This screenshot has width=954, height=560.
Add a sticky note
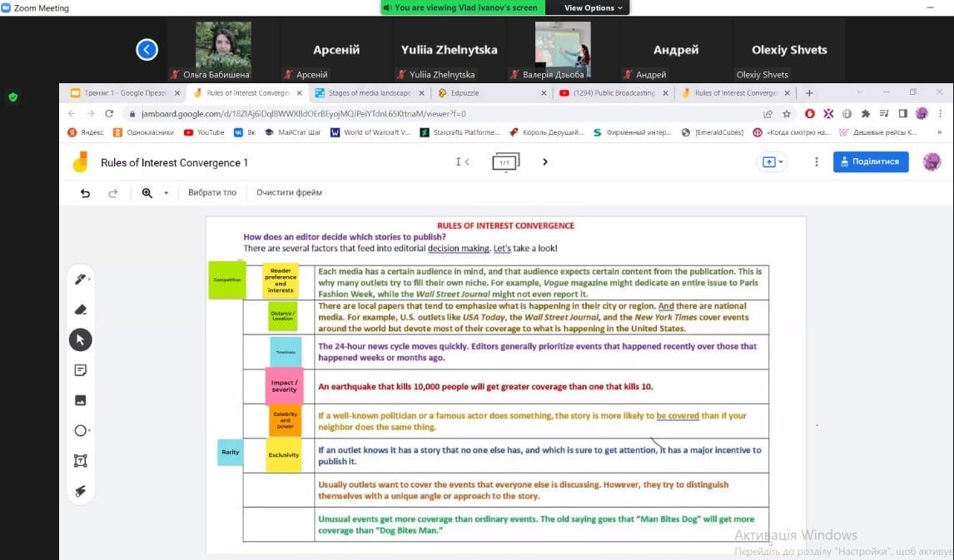click(81, 370)
